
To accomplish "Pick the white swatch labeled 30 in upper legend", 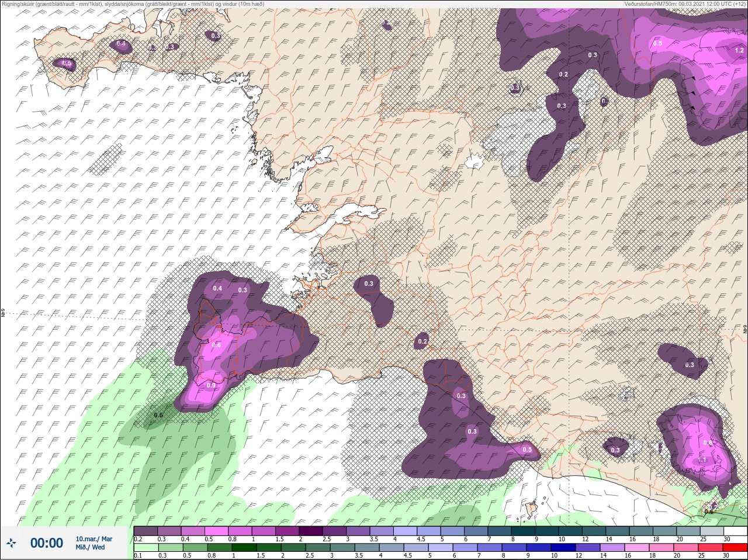I will coord(735,531).
